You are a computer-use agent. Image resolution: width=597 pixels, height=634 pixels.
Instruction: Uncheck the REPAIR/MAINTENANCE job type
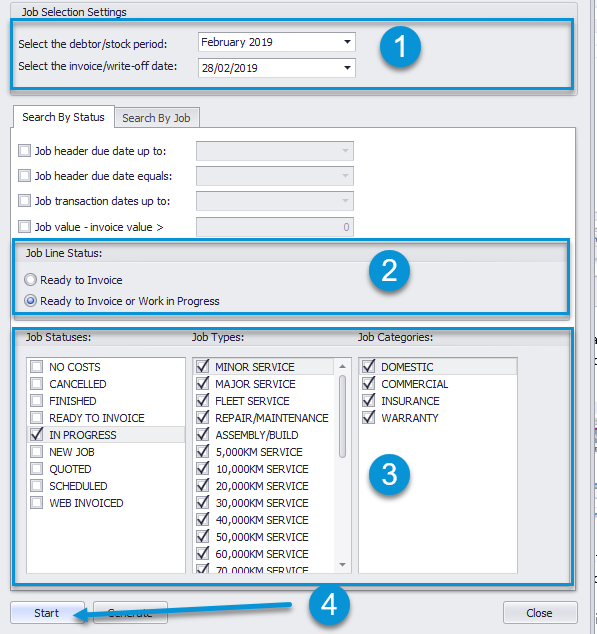[x=203, y=418]
